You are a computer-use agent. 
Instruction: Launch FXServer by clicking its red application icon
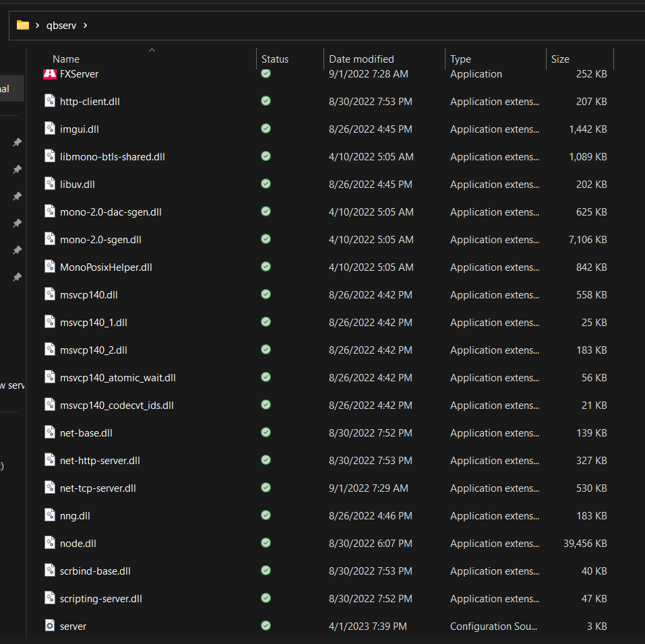[49, 73]
